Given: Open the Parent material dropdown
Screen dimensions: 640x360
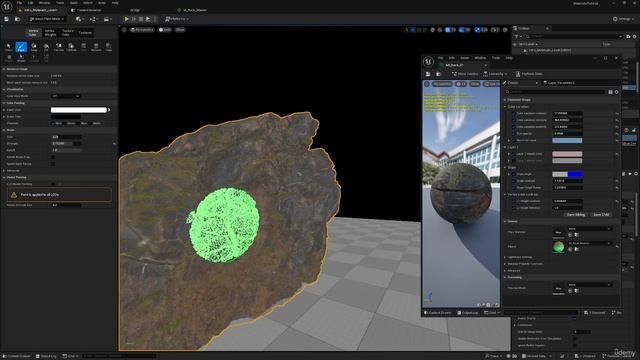Looking at the screenshot, I should coord(589,243).
